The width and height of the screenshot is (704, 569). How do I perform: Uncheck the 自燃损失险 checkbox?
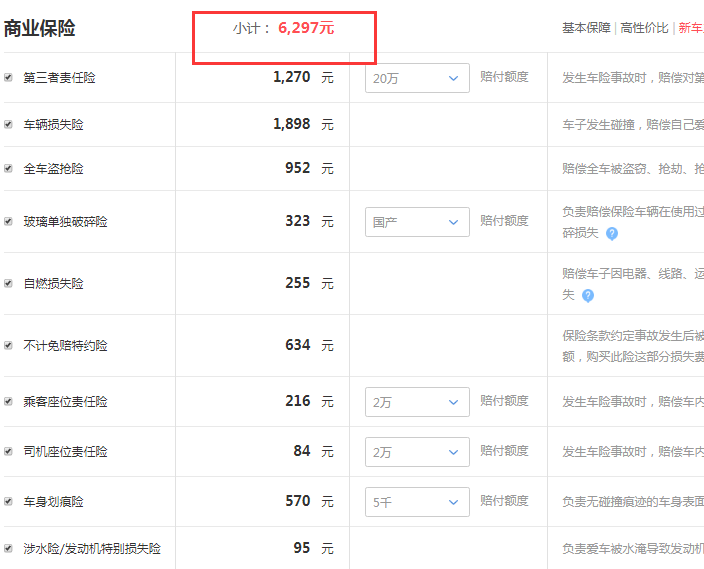point(8,283)
